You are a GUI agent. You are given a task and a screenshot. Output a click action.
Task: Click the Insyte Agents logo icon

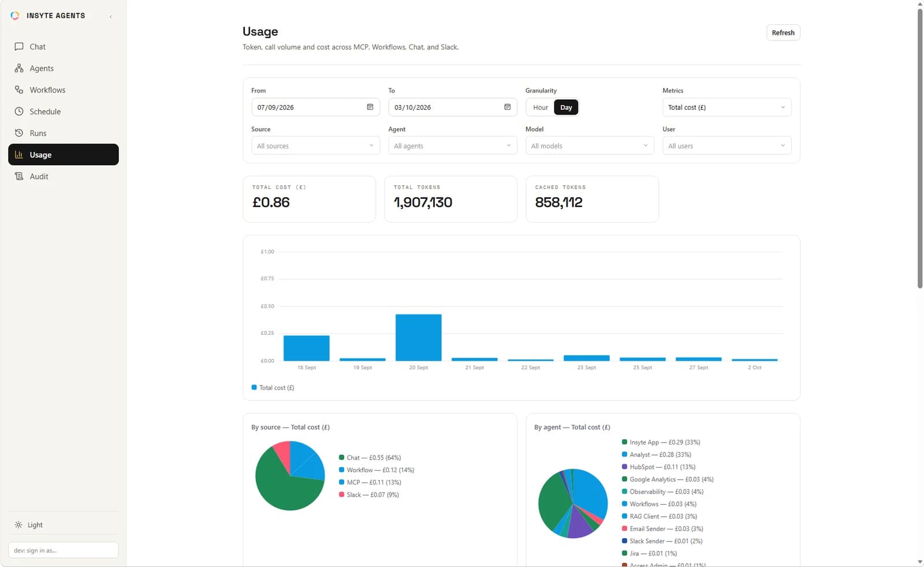coord(15,16)
